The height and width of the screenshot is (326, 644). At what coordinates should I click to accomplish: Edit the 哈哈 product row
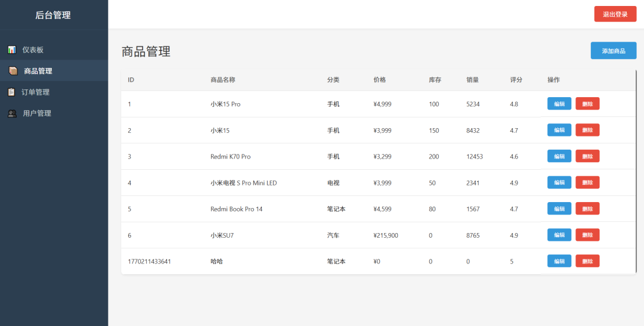tap(559, 260)
